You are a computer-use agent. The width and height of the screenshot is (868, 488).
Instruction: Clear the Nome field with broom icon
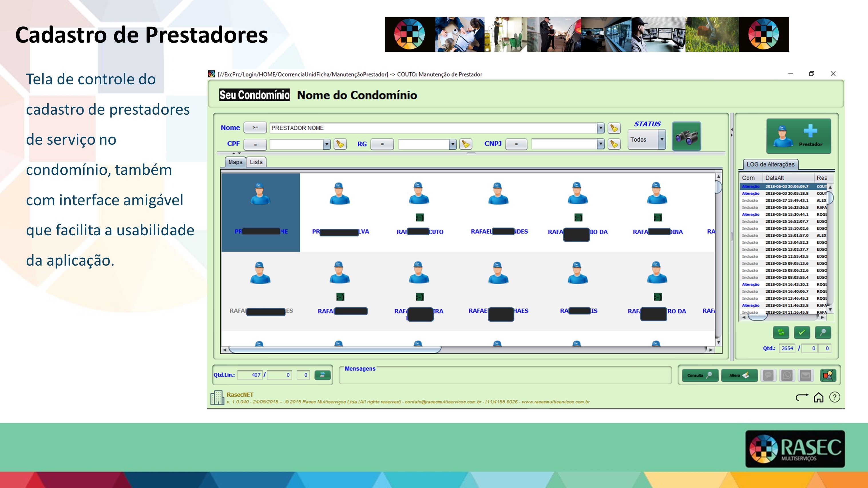point(614,128)
